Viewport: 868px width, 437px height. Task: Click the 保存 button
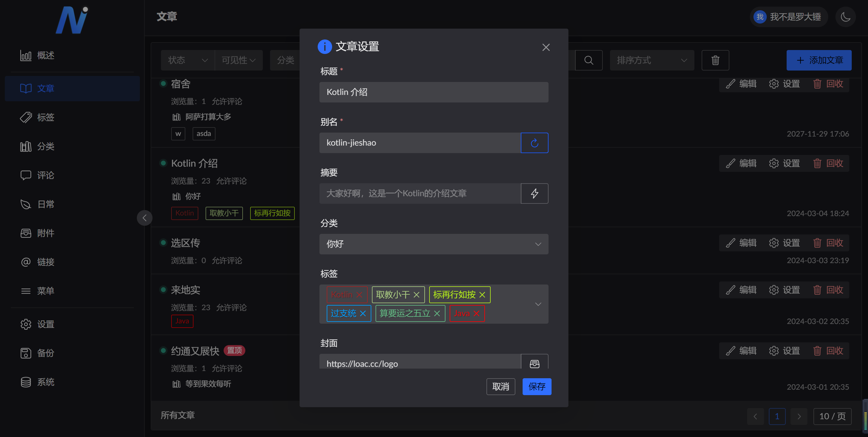pos(536,386)
